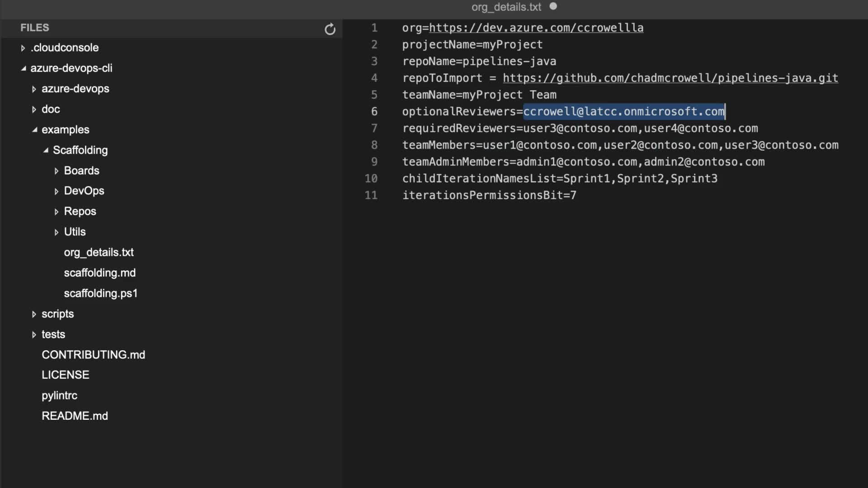
Task: Collapse the azure-devops-cli folder arrow
Action: click(x=24, y=68)
